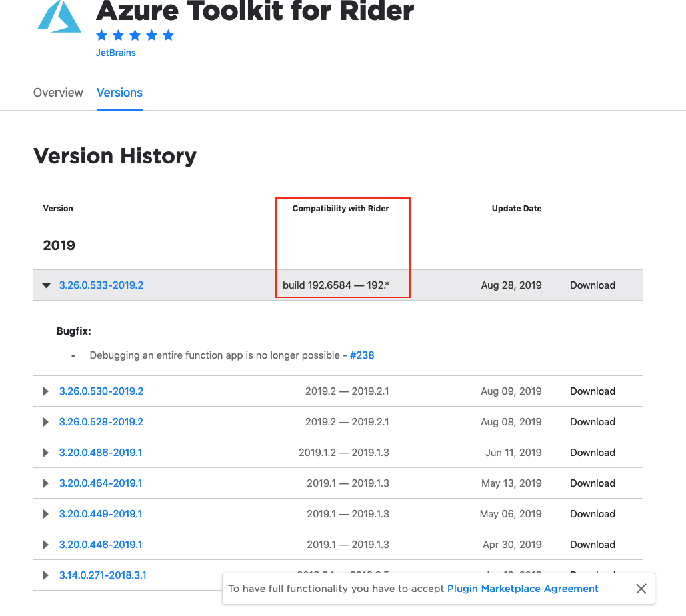Open issue #238 in the bugfix notes
Screen dimensions: 686x616
362,355
